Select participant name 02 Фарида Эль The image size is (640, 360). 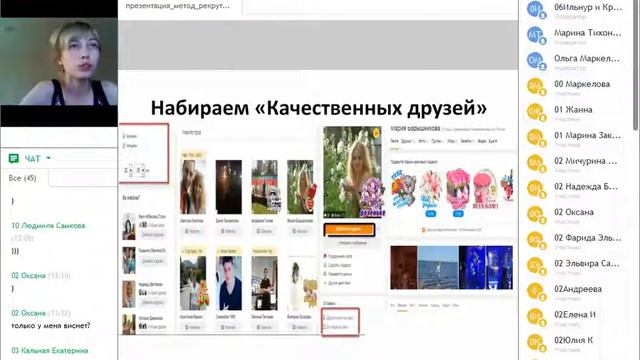pos(588,238)
